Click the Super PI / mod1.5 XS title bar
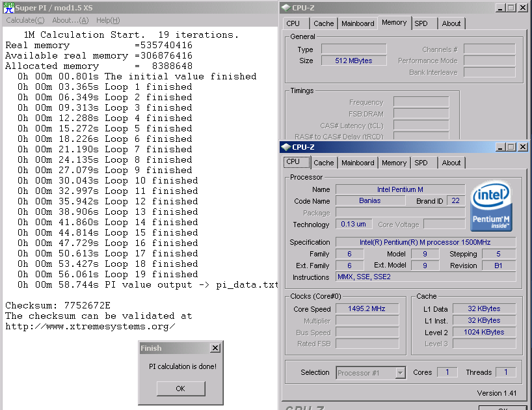 click(x=140, y=7)
